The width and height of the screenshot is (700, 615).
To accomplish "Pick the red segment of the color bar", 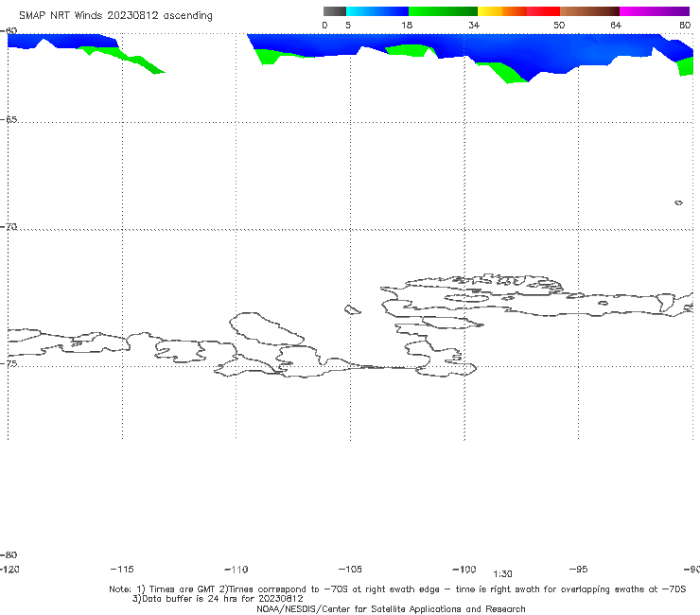I will click(543, 11).
